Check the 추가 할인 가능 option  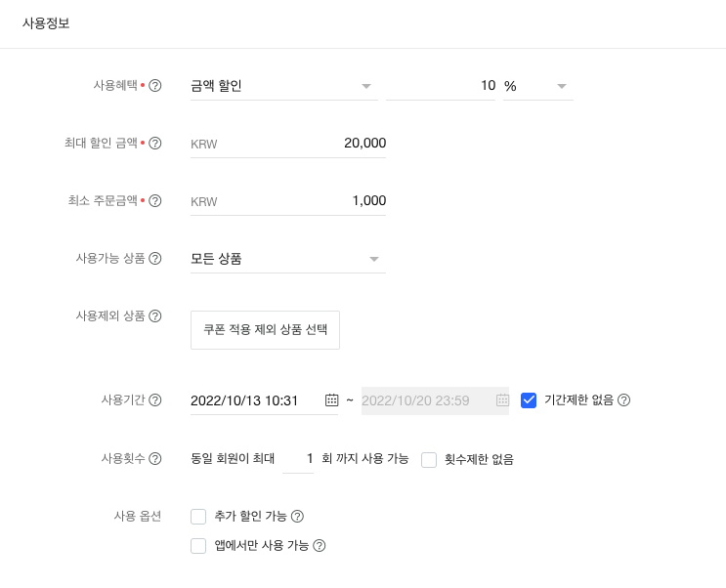tap(198, 517)
